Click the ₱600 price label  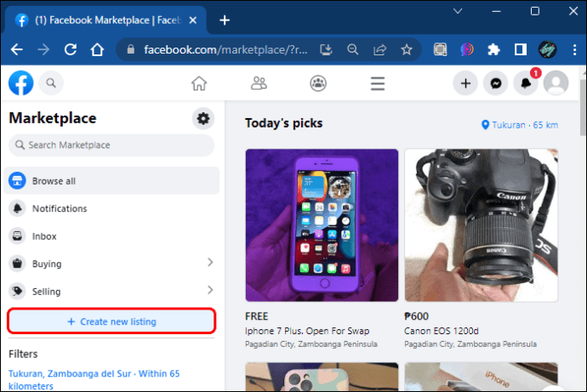(416, 316)
